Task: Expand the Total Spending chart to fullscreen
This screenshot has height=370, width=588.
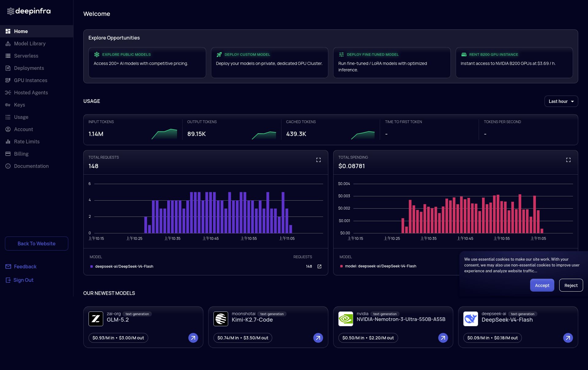Action: (x=568, y=160)
